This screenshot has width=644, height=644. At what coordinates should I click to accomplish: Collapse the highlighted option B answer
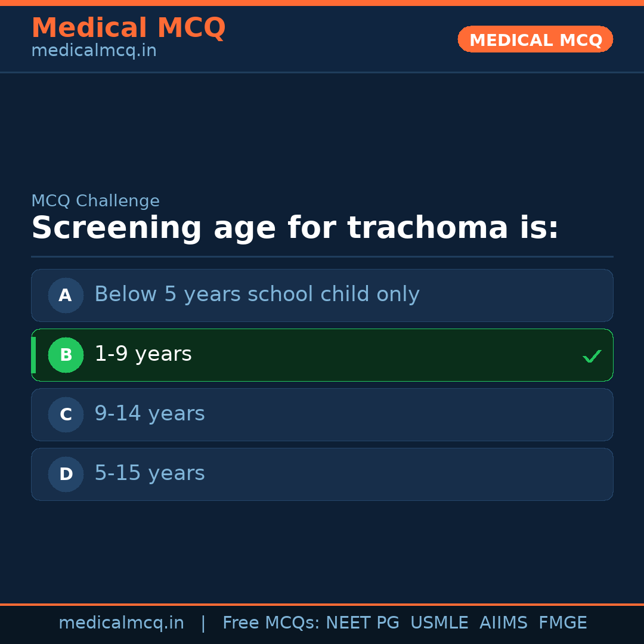322,355
